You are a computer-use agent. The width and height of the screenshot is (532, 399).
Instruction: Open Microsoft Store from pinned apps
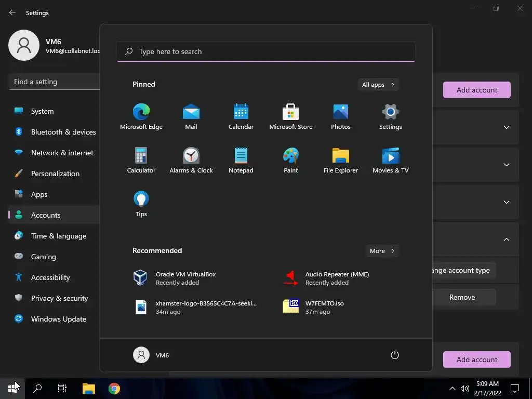291,116
